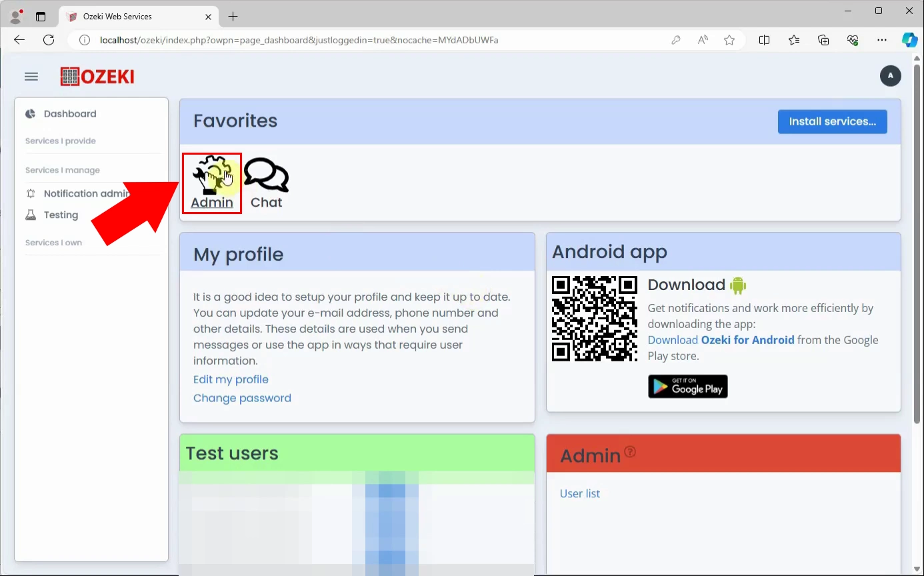Screen dimensions: 924x576
Task: Open a new browser tab
Action: coord(233,16)
